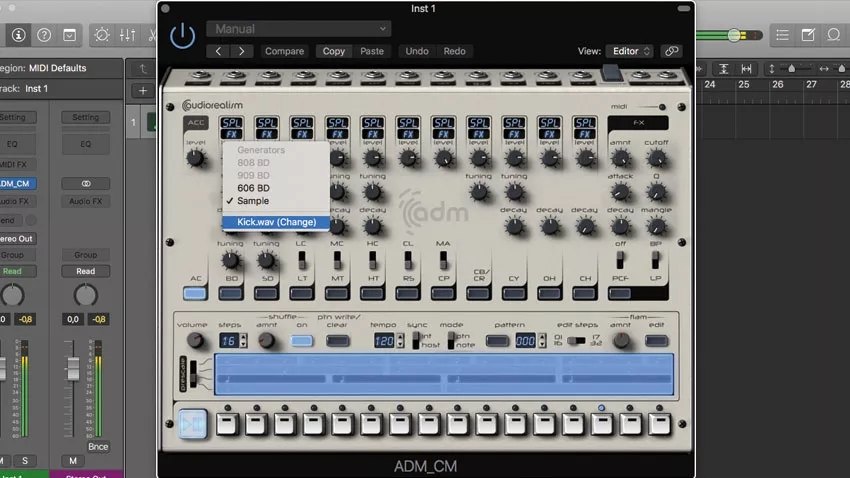
Task: Click the blue pattern display area
Action: (444, 374)
